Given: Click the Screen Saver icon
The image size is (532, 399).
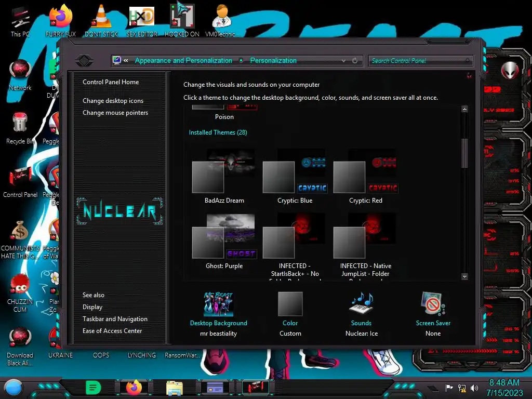Looking at the screenshot, I should (433, 303).
